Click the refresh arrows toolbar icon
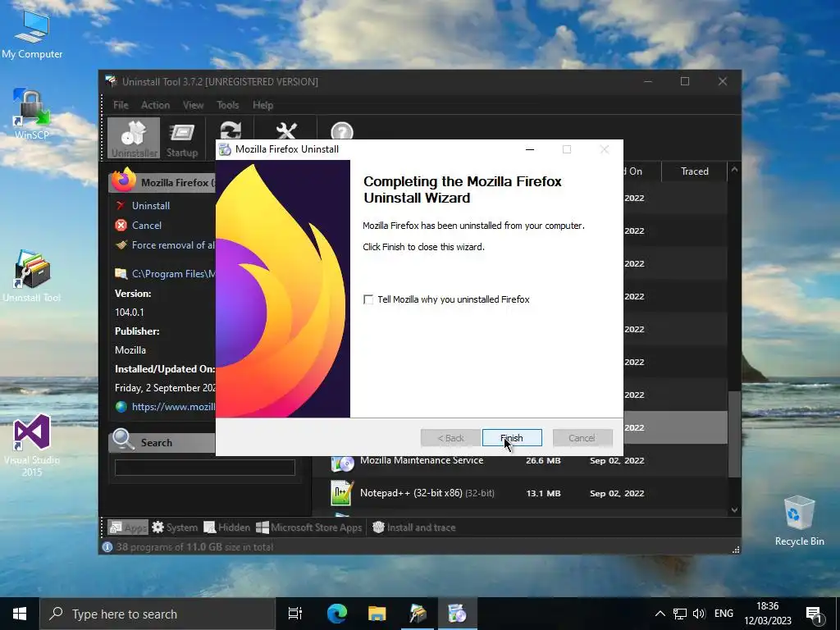 pos(231,130)
